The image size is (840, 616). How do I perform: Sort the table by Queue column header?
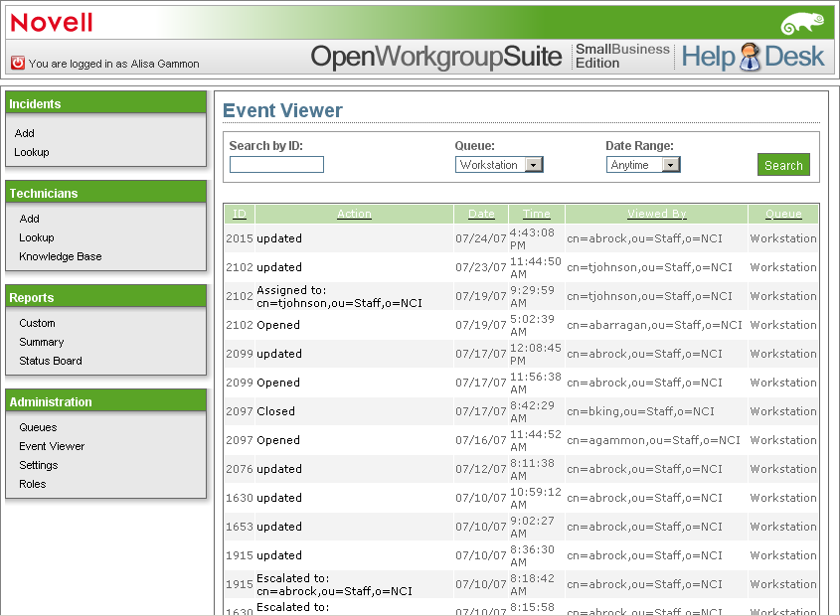pos(783,214)
